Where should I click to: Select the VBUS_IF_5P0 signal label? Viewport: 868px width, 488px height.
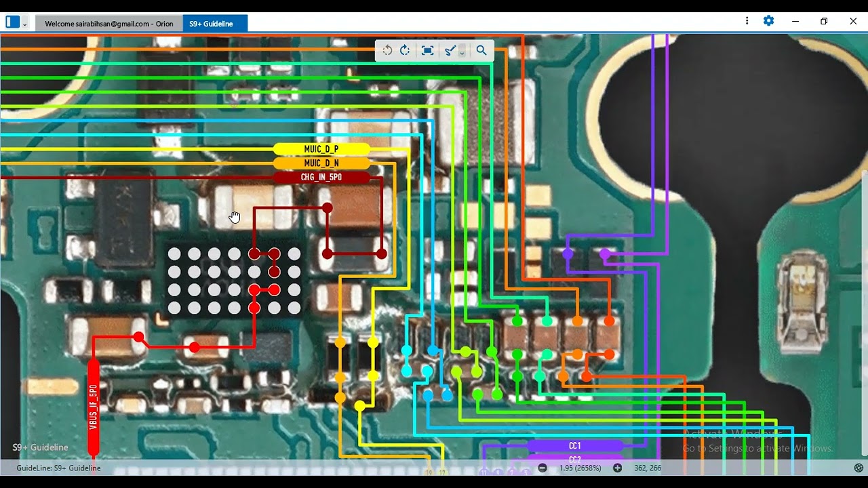coord(94,407)
